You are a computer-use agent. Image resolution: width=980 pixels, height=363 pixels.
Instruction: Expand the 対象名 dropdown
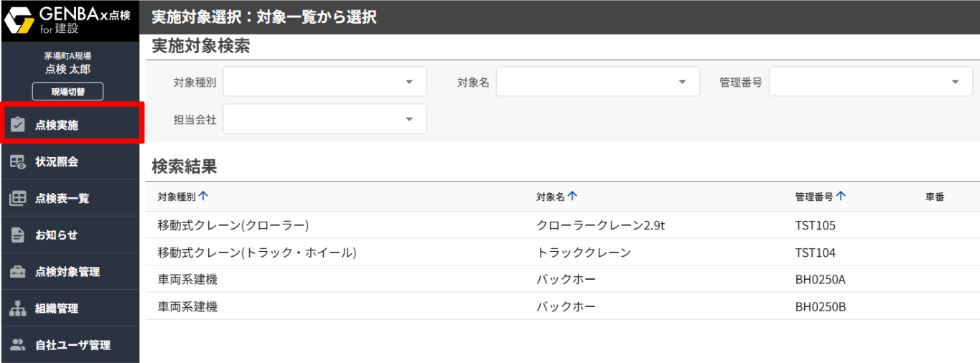(x=682, y=82)
